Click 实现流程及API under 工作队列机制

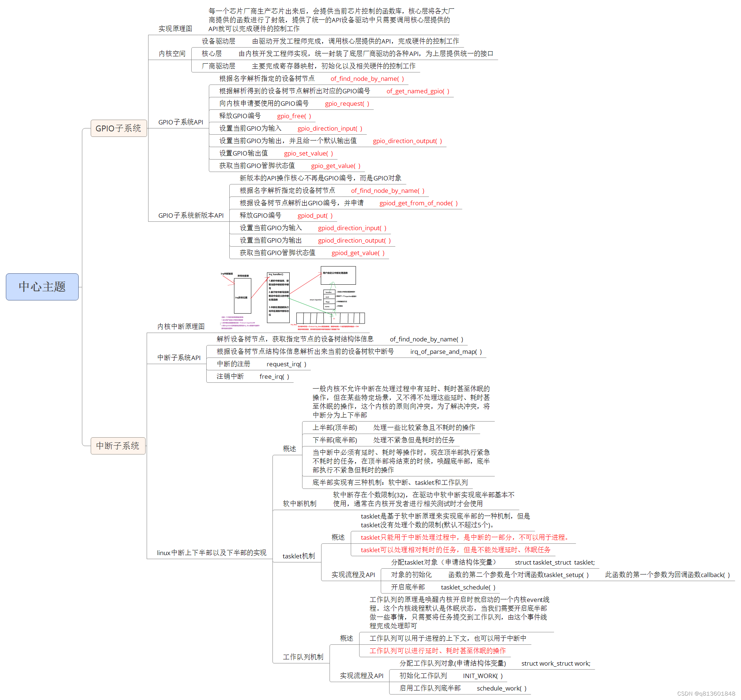pos(361,676)
